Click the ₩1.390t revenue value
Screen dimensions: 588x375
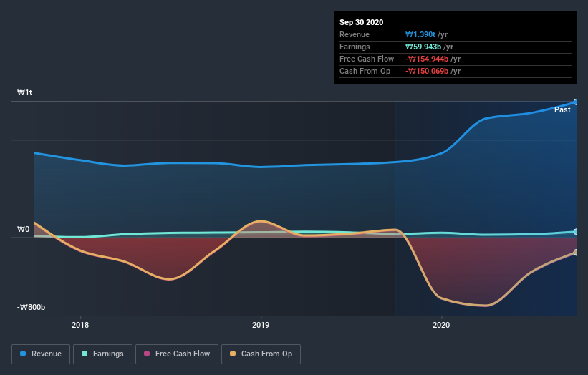coord(420,35)
